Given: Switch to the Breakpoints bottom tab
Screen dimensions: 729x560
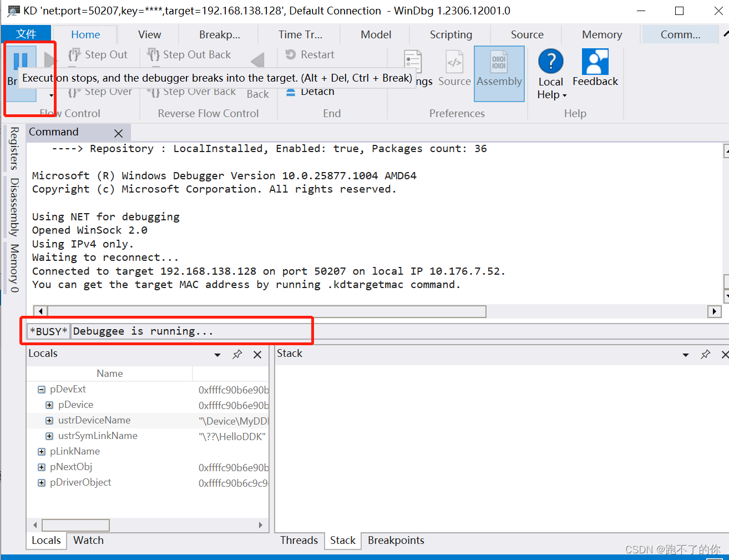Looking at the screenshot, I should pyautogui.click(x=396, y=540).
